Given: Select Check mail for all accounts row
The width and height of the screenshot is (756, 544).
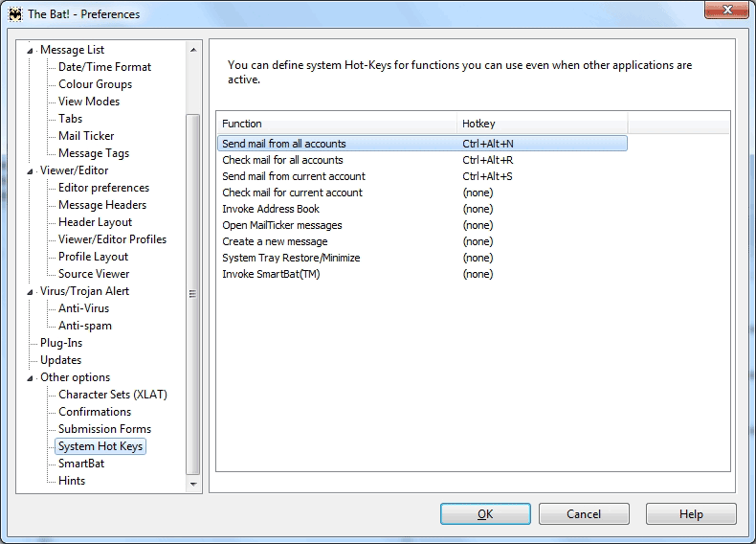Looking at the screenshot, I should pyautogui.click(x=422, y=160).
